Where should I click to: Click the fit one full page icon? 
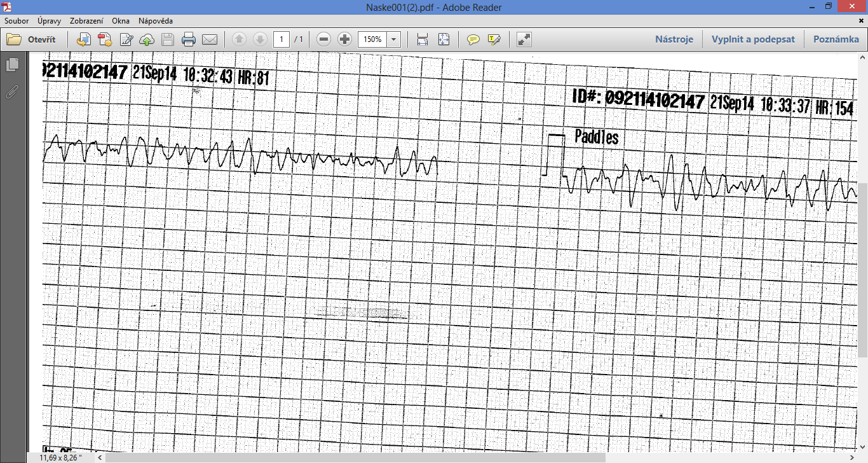pos(444,39)
